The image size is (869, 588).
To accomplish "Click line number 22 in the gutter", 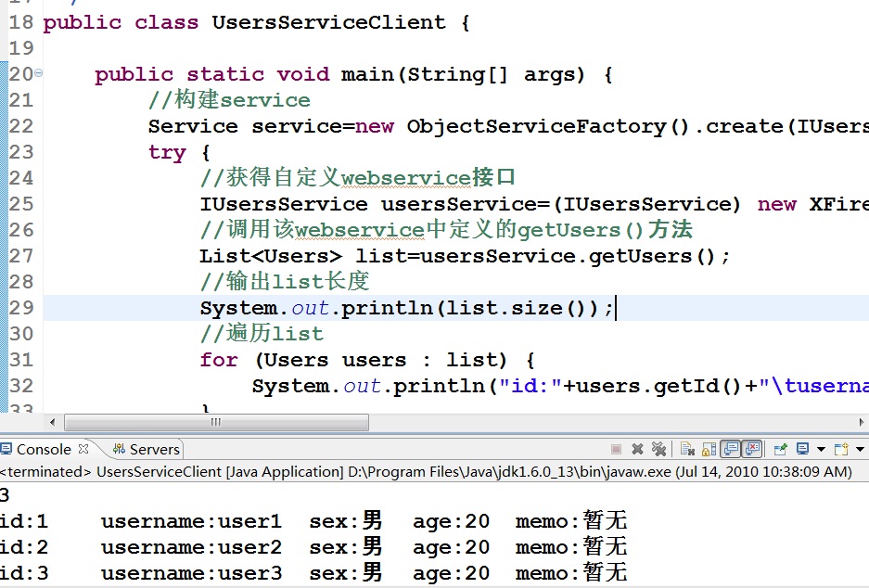I will pyautogui.click(x=21, y=126).
